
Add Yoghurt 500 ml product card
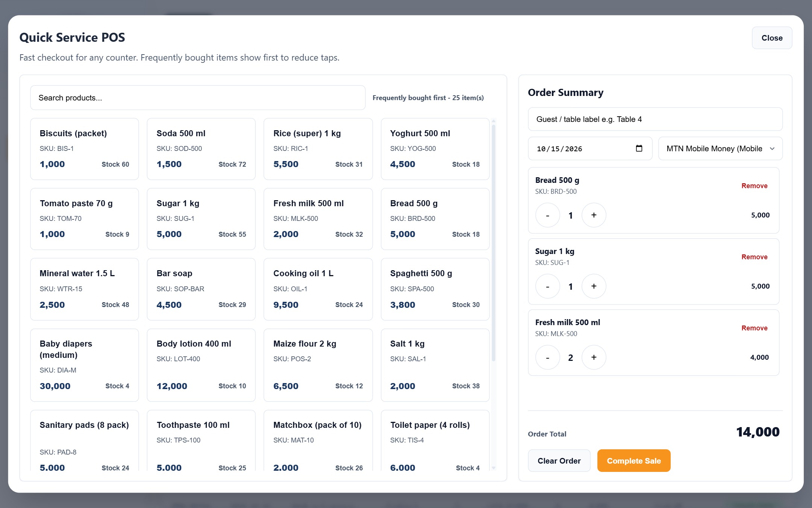pos(435,149)
